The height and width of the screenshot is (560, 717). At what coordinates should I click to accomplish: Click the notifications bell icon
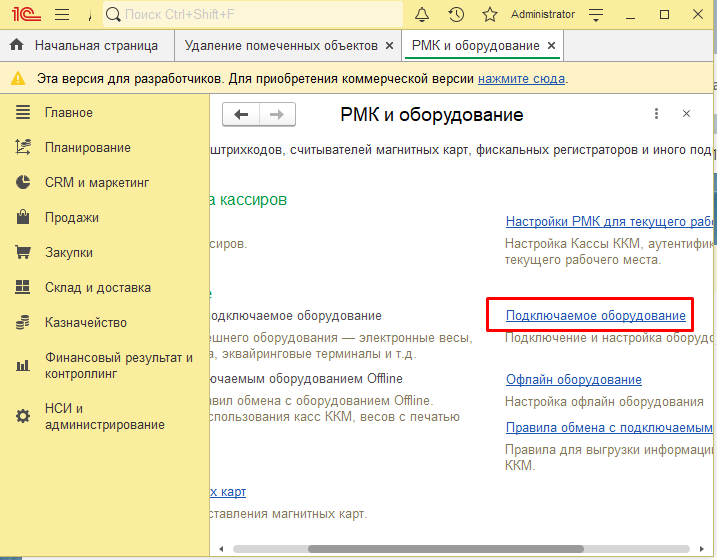coord(422,14)
